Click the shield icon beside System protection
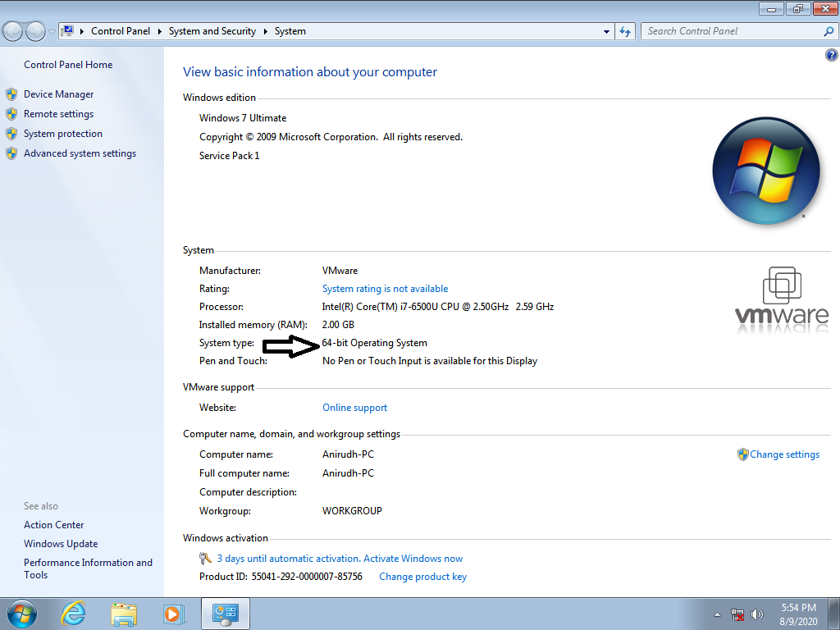 [x=11, y=134]
